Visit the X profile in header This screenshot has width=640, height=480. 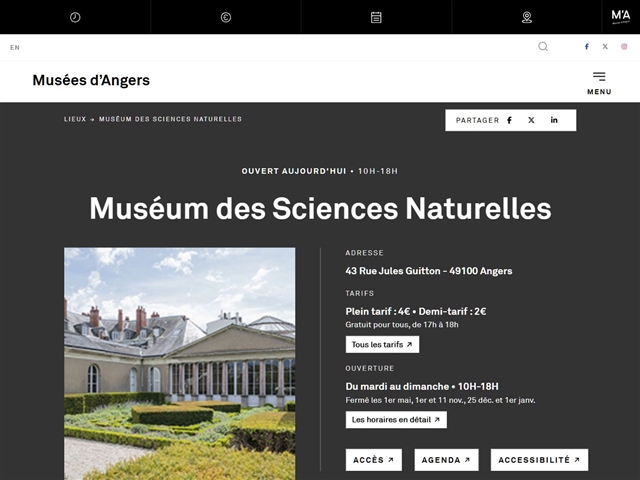point(605,47)
